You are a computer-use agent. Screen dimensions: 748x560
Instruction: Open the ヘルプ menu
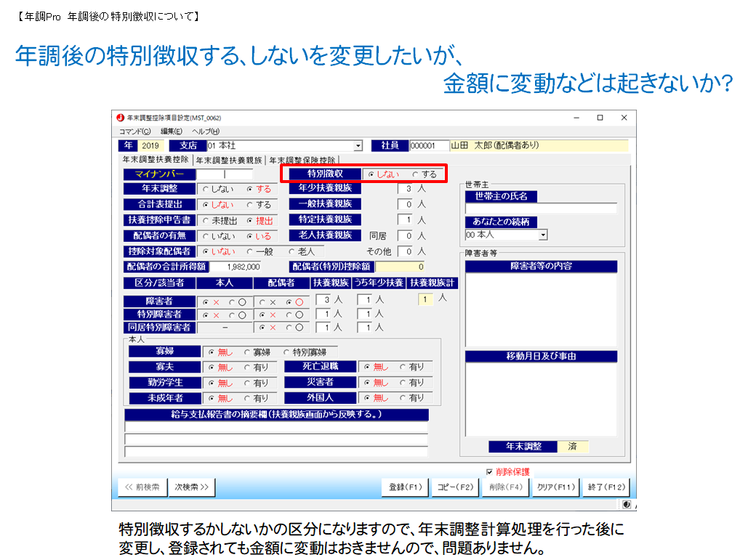coord(205,131)
